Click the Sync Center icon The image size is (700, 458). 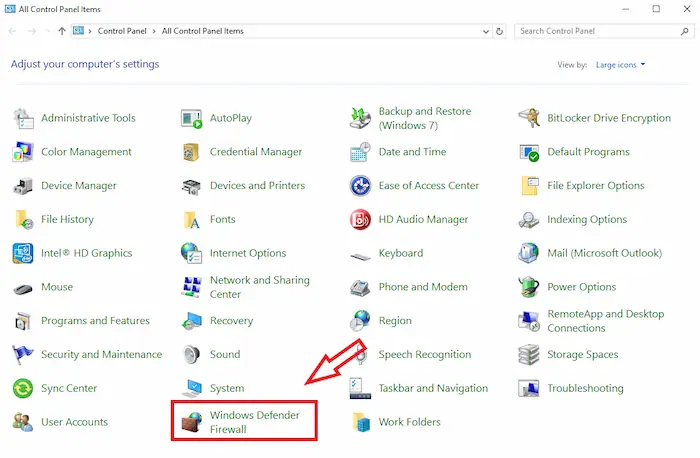tap(23, 388)
